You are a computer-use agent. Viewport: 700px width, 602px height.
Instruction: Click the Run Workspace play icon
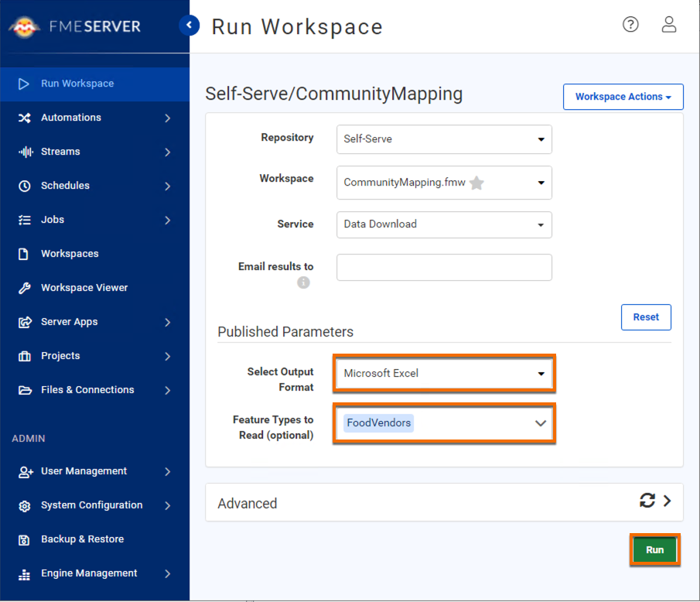[24, 84]
